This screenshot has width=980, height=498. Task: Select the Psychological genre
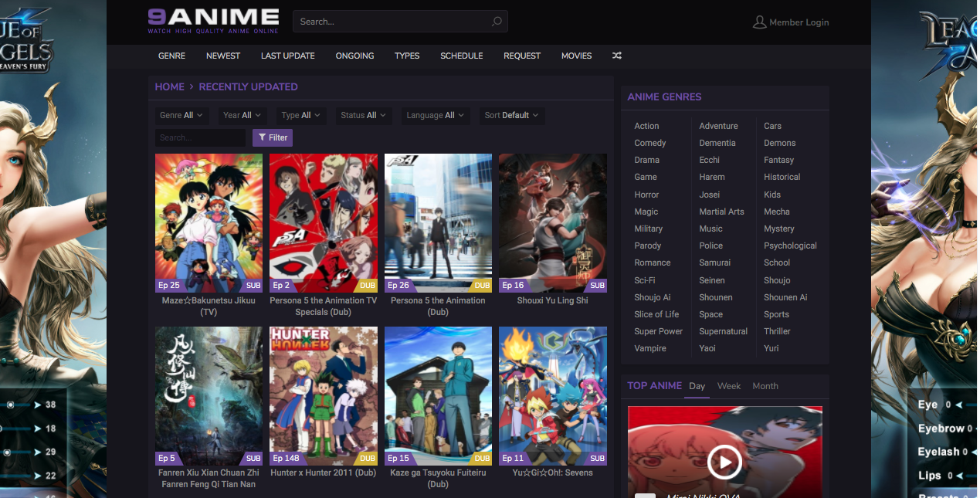[790, 246]
